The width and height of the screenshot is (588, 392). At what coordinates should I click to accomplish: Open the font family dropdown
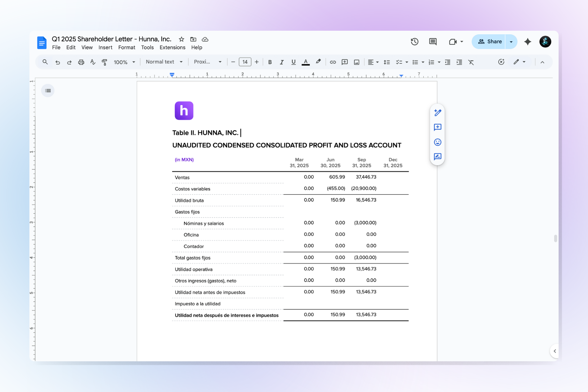tap(207, 62)
